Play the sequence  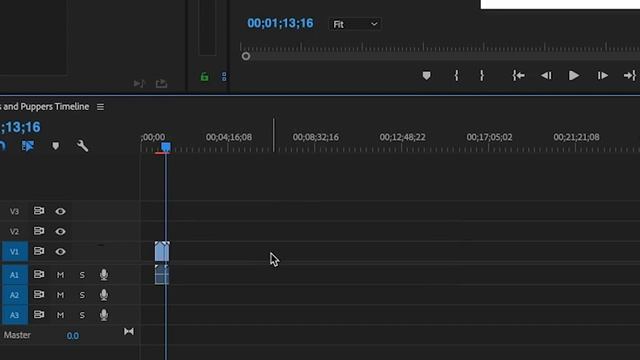pyautogui.click(x=574, y=76)
